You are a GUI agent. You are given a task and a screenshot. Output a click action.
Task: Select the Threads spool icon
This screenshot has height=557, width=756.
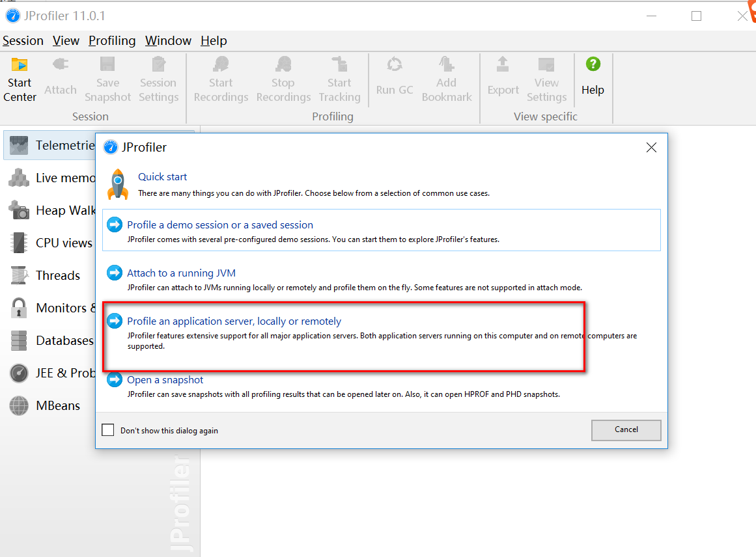(x=19, y=275)
